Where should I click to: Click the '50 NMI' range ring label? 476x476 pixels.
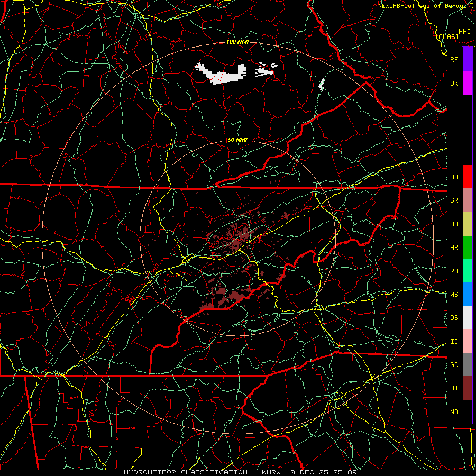tap(237, 140)
